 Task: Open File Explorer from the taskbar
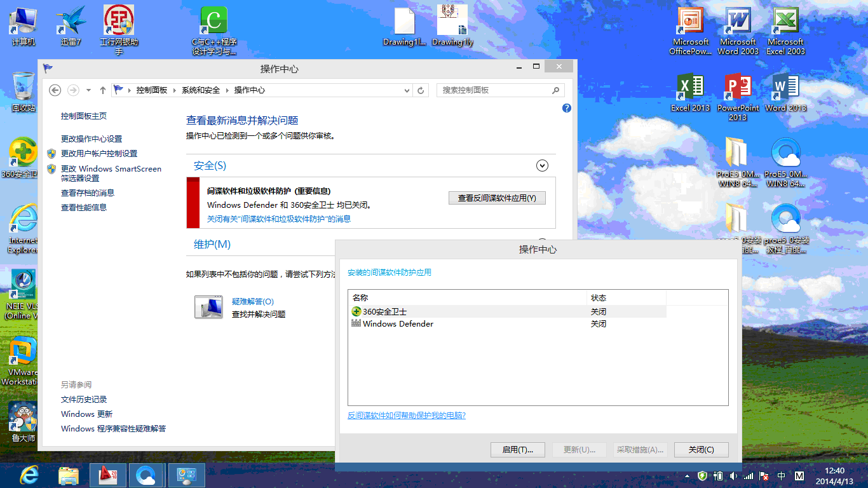tap(69, 475)
